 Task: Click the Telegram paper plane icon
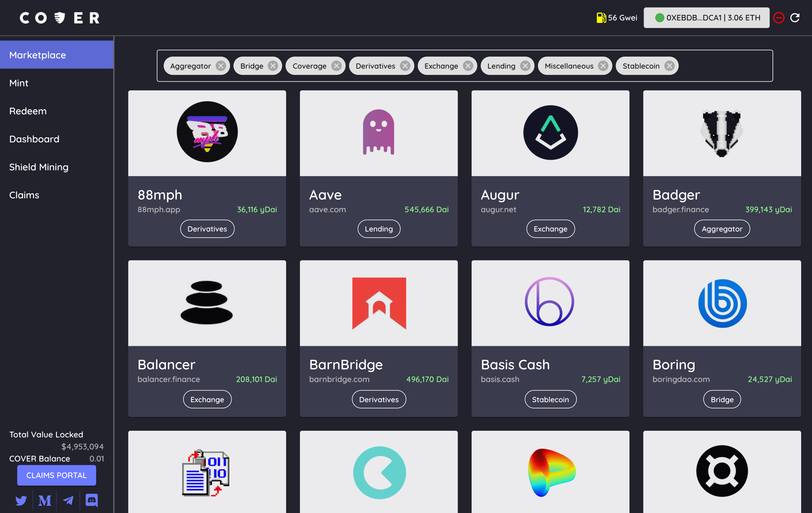(68, 500)
